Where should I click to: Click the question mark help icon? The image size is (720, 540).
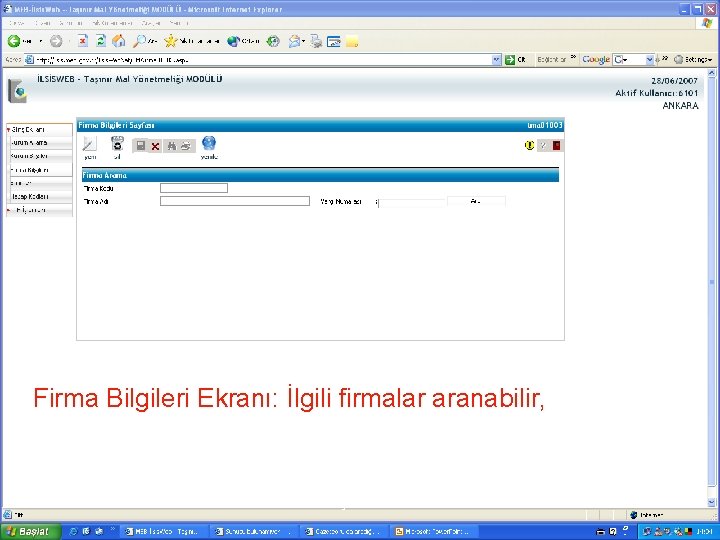(x=543, y=146)
